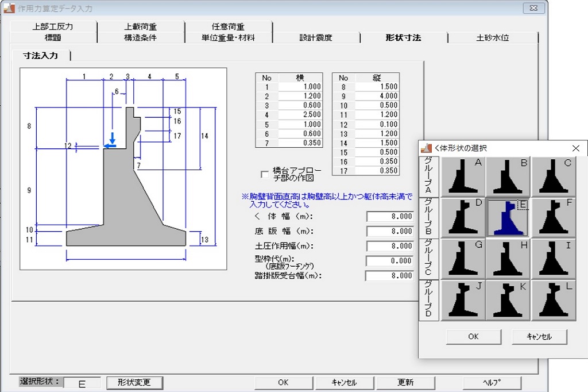Click the No 13 vertical value 1.200

coord(377,134)
